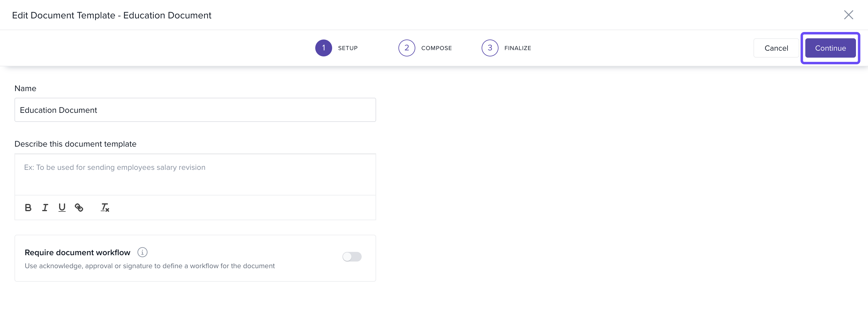Apply Italic formatting in description editor
868x327 pixels.
click(45, 208)
